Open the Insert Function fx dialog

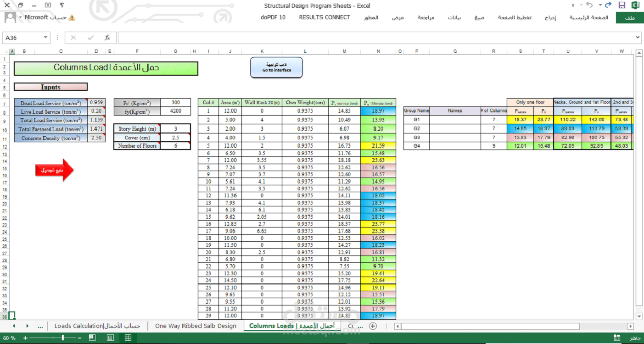pyautogui.click(x=107, y=38)
